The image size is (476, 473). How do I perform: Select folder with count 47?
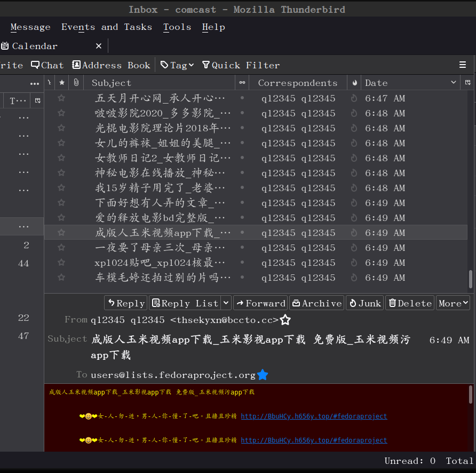coord(23,336)
